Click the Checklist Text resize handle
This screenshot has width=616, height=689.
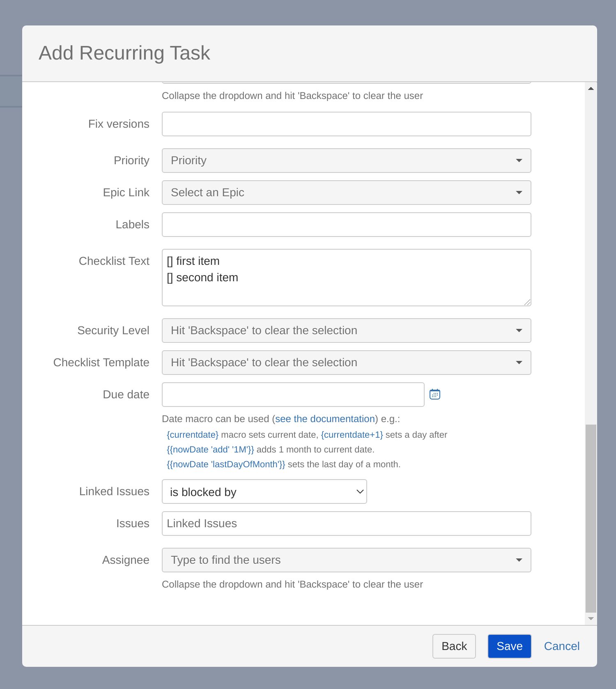click(x=527, y=302)
